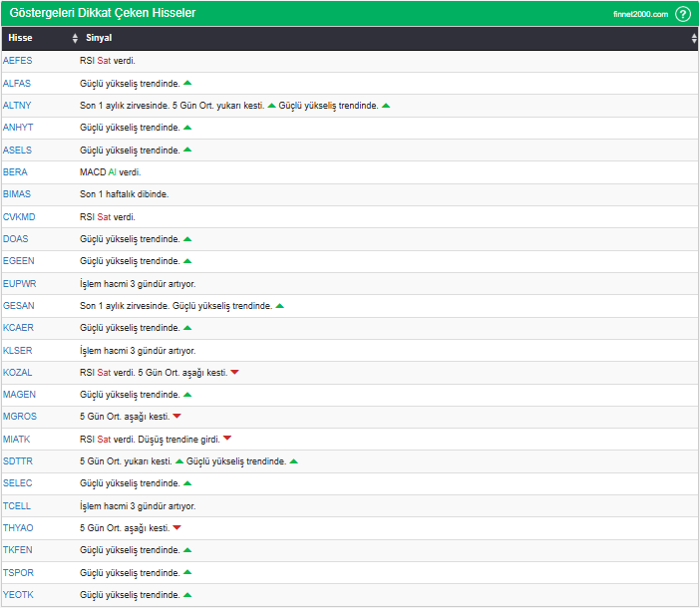The image size is (700, 608).
Task: Open the MIATK stock link
Action: [x=17, y=440]
